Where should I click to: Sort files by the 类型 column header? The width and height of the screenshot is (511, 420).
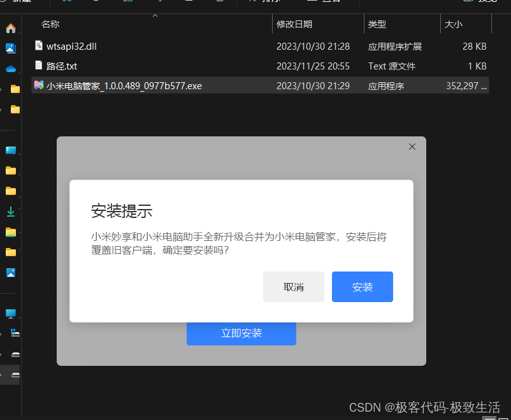pos(377,24)
